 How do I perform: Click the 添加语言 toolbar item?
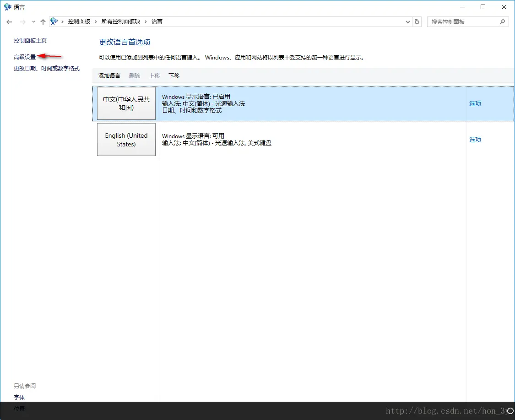pos(109,75)
